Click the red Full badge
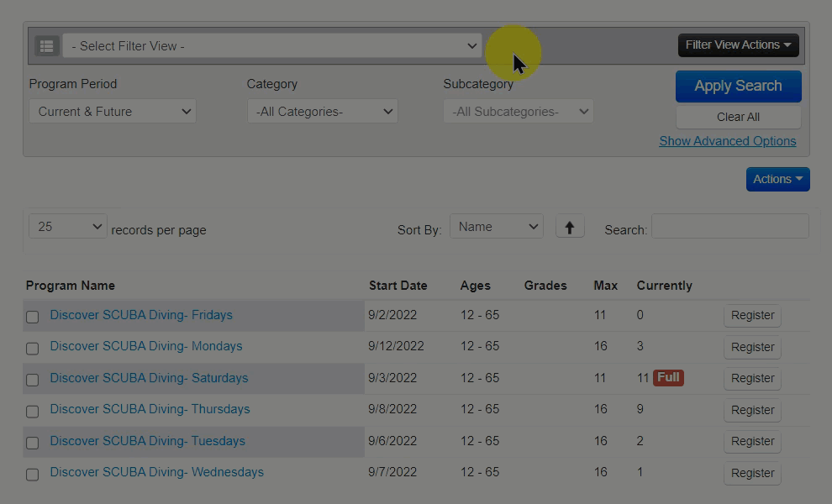The height and width of the screenshot is (504, 832). click(x=669, y=377)
